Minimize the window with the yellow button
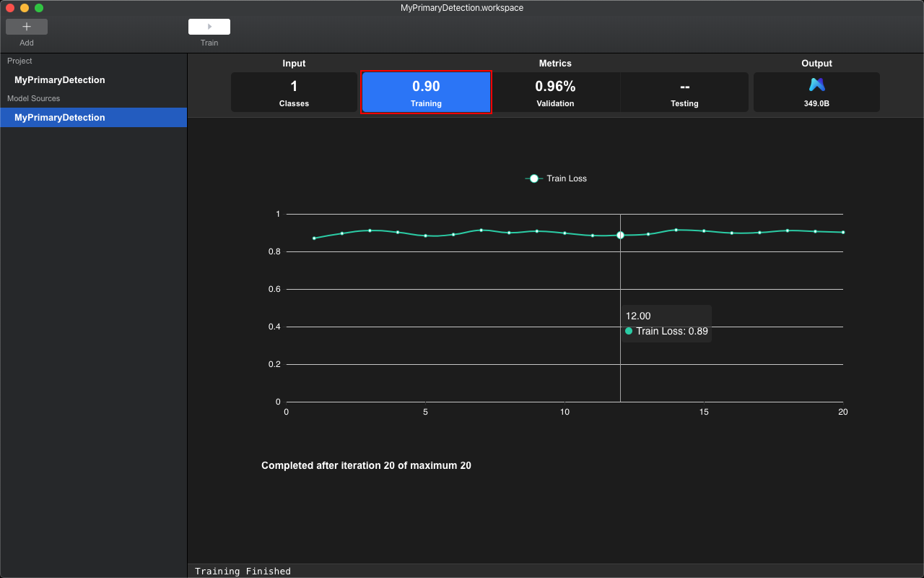Screen dimensions: 924x578 25,8
